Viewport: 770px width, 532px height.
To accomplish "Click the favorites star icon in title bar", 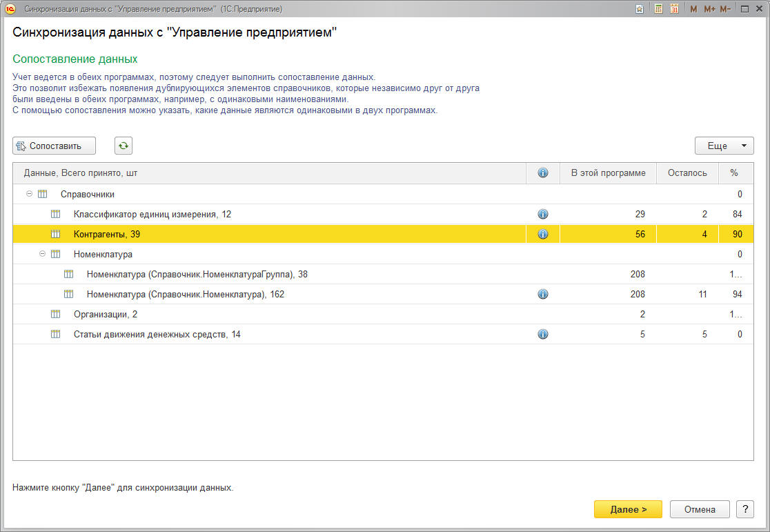I will click(x=640, y=9).
